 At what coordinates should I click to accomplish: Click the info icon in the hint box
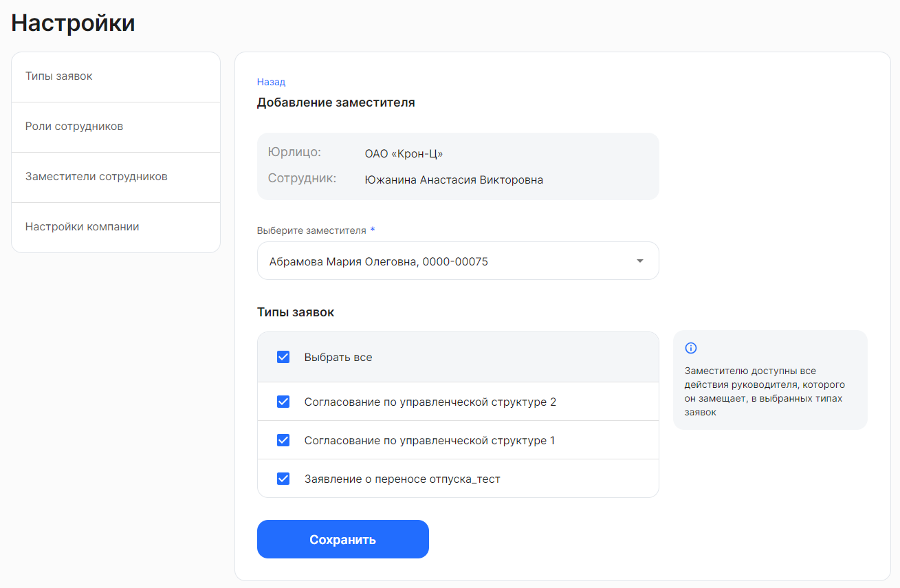pos(691,348)
